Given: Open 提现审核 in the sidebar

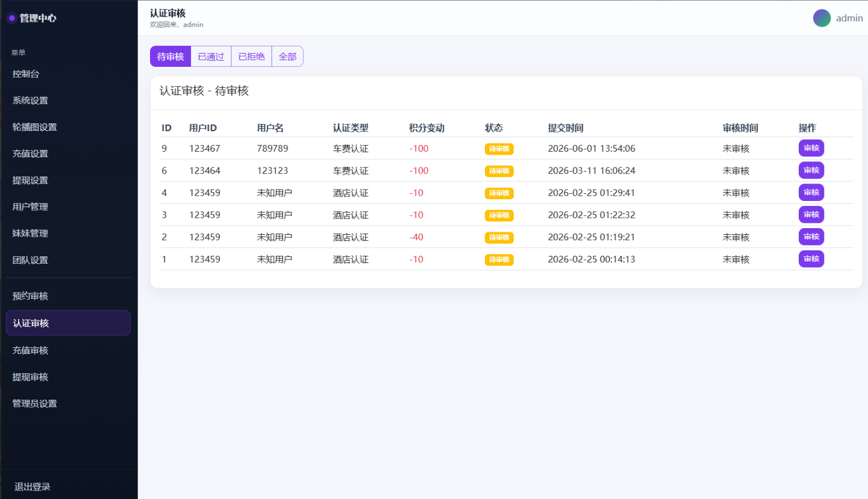Looking at the screenshot, I should (x=69, y=377).
